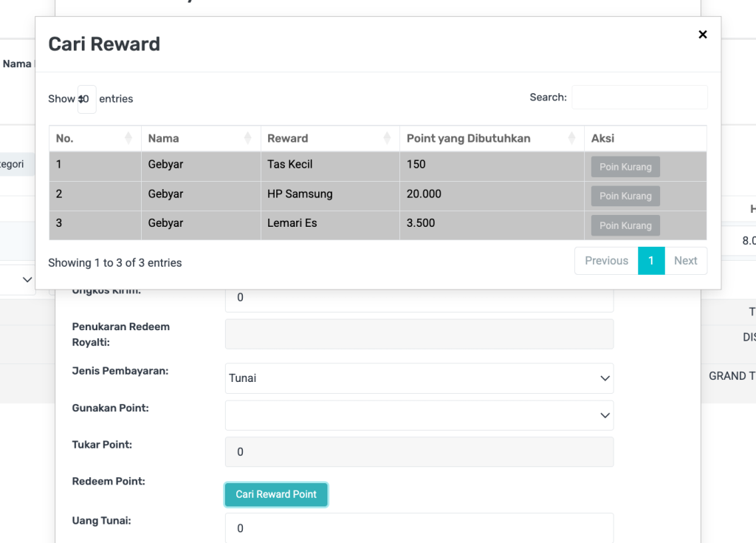The width and height of the screenshot is (756, 543).
Task: Click Poin Kurang for Lemari Es
Action: tap(625, 225)
